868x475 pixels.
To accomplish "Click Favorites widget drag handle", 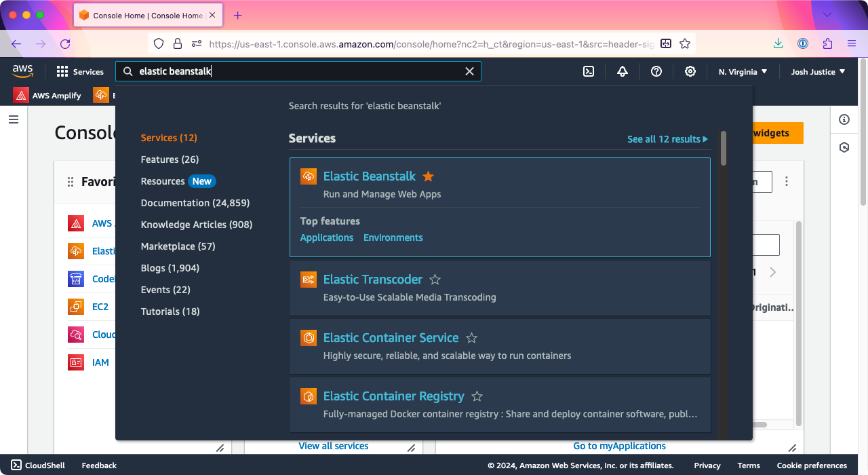I will point(71,182).
